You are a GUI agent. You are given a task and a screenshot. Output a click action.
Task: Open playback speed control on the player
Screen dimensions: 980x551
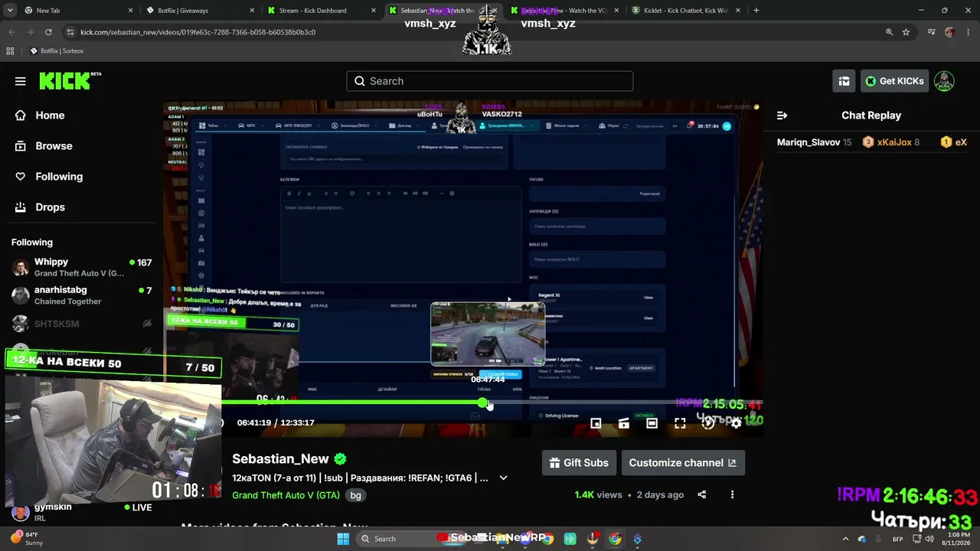coord(708,423)
